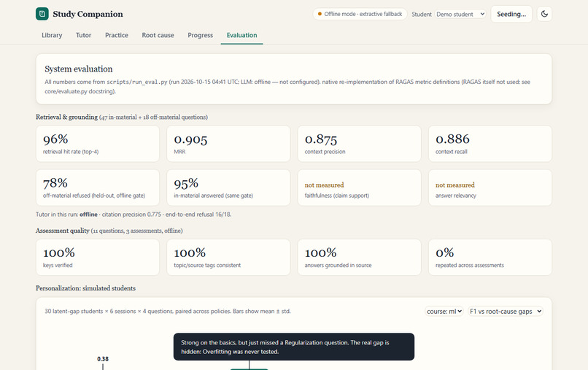Screen dimensions: 588x370
Task: Click Personalization: simulated students heading
Action: [x=85, y=288]
